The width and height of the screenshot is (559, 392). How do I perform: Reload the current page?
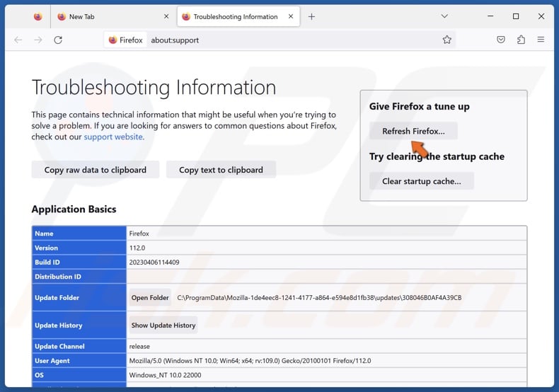58,40
